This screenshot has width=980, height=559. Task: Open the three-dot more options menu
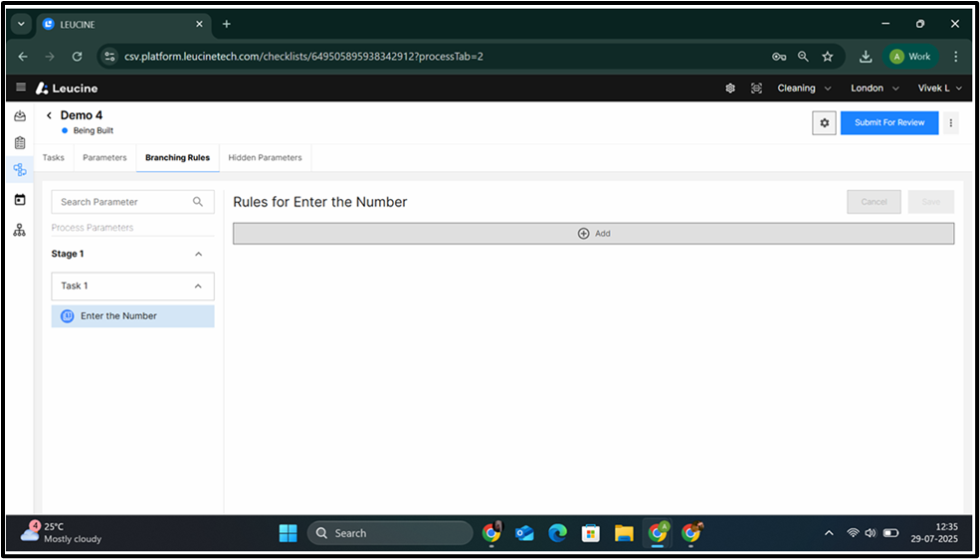[x=951, y=123]
